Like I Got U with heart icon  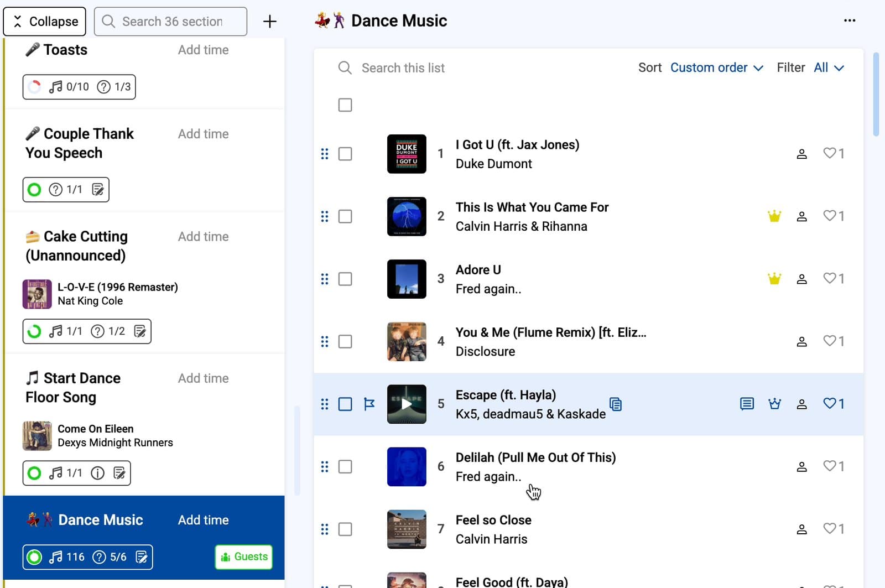[829, 153]
